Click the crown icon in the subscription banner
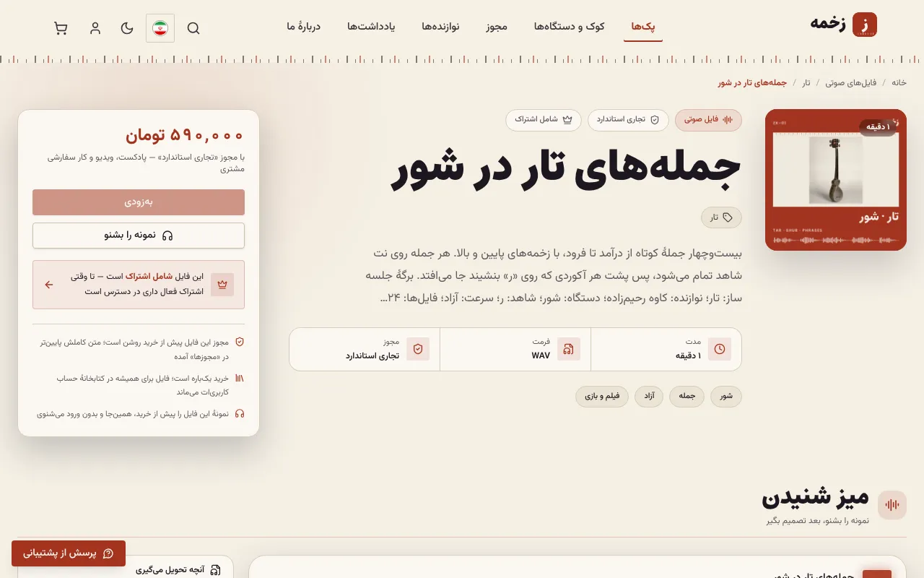Viewport: 924px width, 578px height. tap(222, 285)
